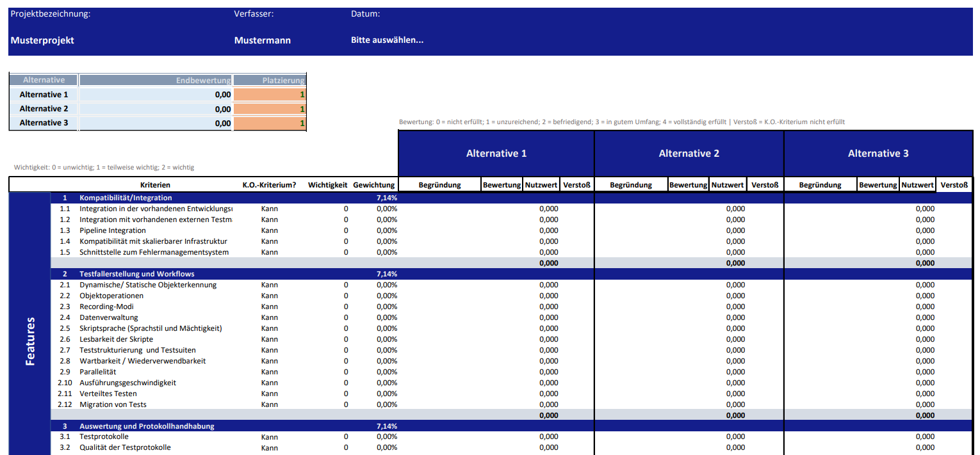Click the 'Migration von Tests' criterion
980x455 pixels.
pos(113,404)
